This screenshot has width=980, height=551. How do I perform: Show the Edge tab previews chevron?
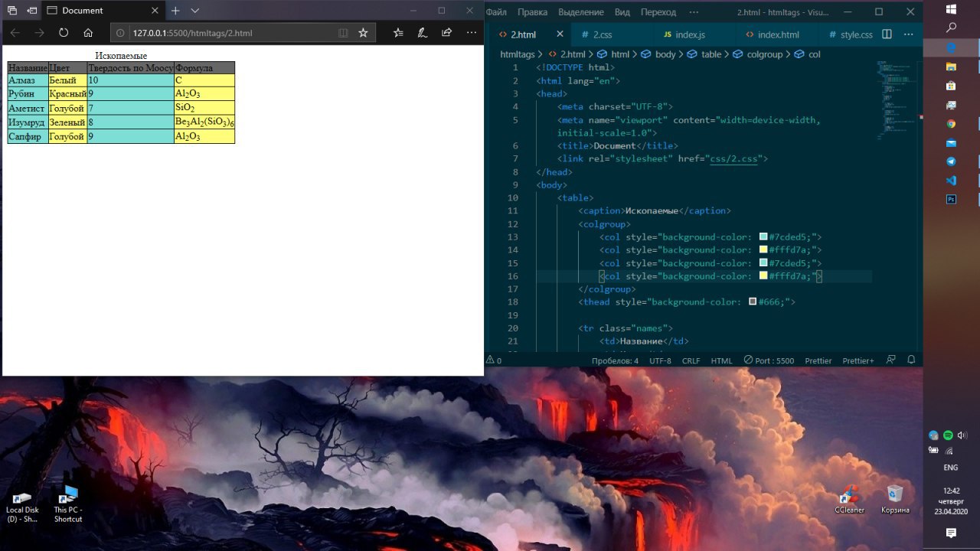coord(195,11)
